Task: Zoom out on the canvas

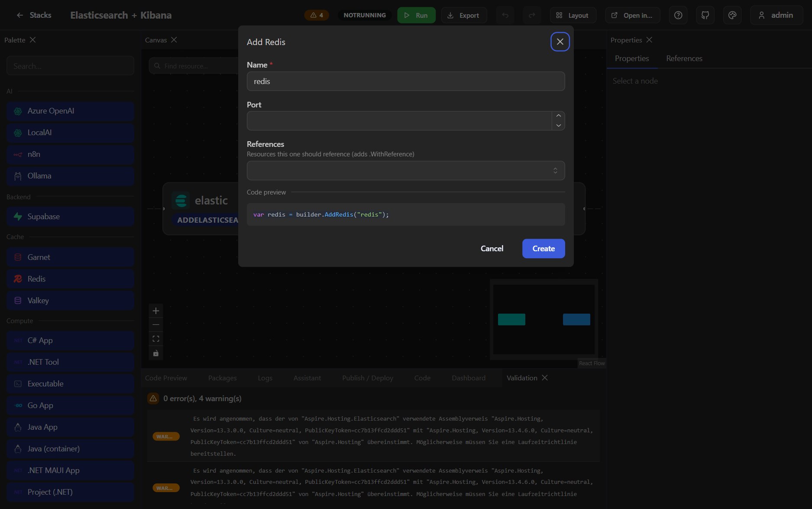Action: coord(156,324)
